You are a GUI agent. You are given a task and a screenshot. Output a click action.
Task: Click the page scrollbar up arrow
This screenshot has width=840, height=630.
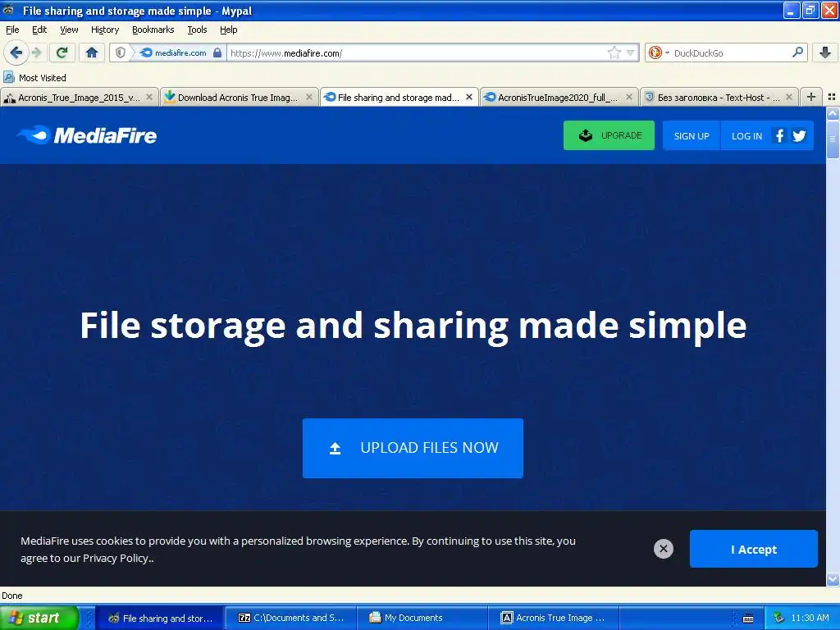pos(833,113)
